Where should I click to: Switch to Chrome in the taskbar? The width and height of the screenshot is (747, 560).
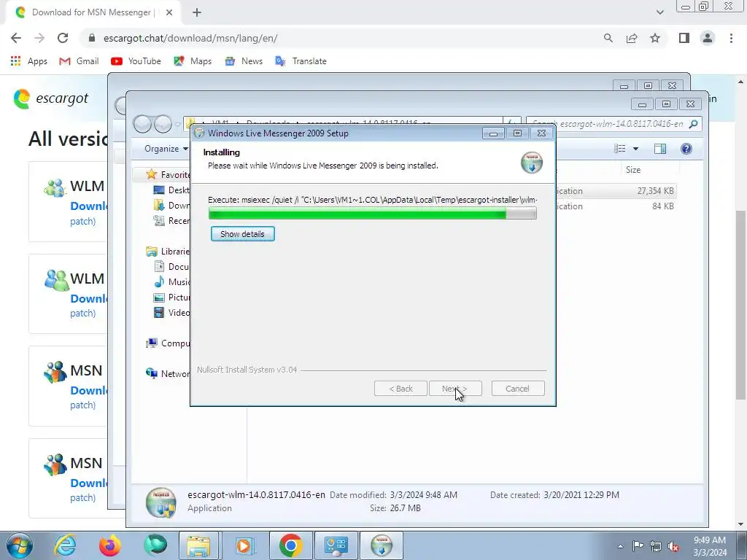291,545
